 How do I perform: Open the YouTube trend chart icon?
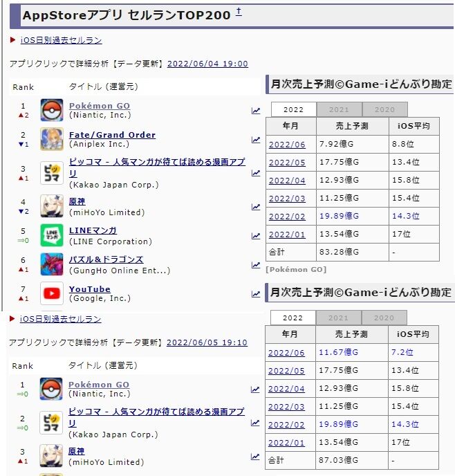tap(256, 294)
